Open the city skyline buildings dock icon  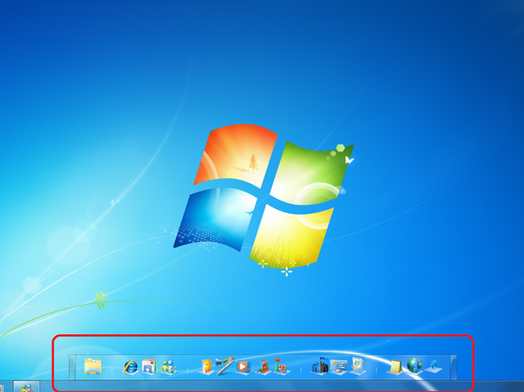pyautogui.click(x=320, y=366)
